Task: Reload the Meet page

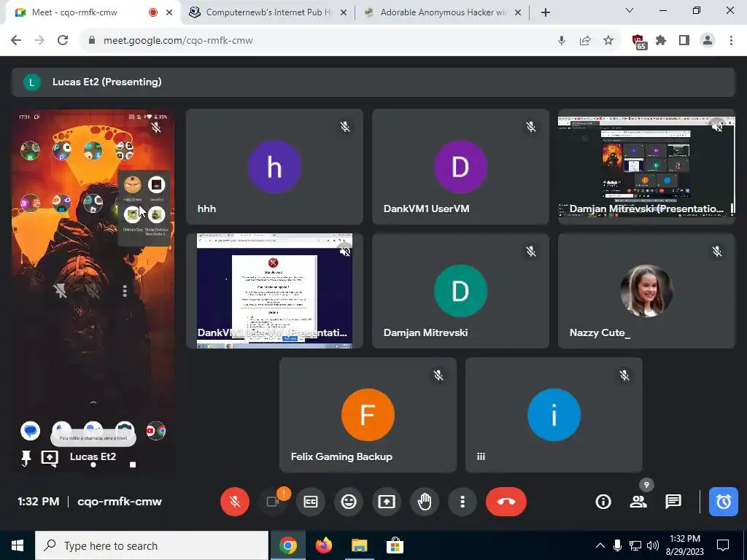Action: coord(63,41)
